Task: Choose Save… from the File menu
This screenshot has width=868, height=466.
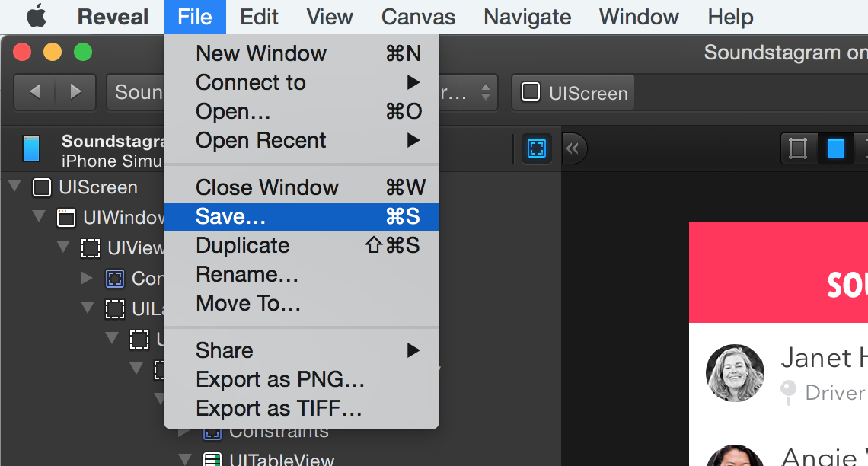Action: pos(302,216)
